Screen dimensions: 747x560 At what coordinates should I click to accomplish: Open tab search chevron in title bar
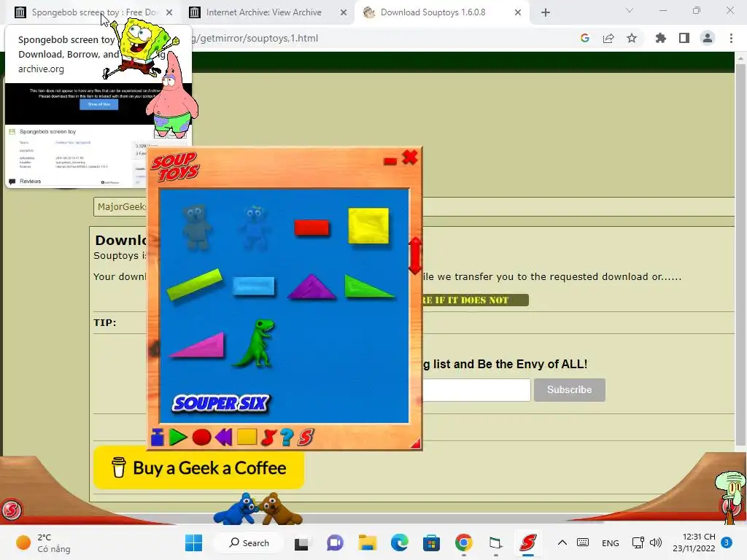click(x=630, y=10)
